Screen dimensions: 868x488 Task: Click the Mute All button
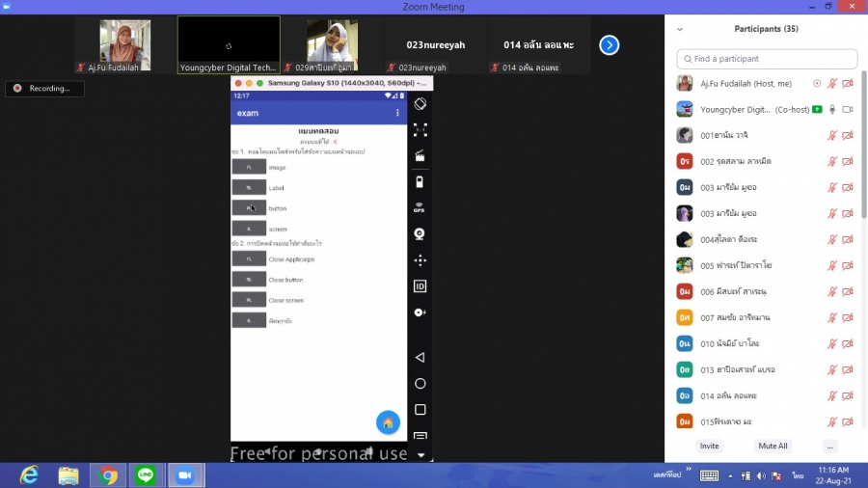point(773,447)
